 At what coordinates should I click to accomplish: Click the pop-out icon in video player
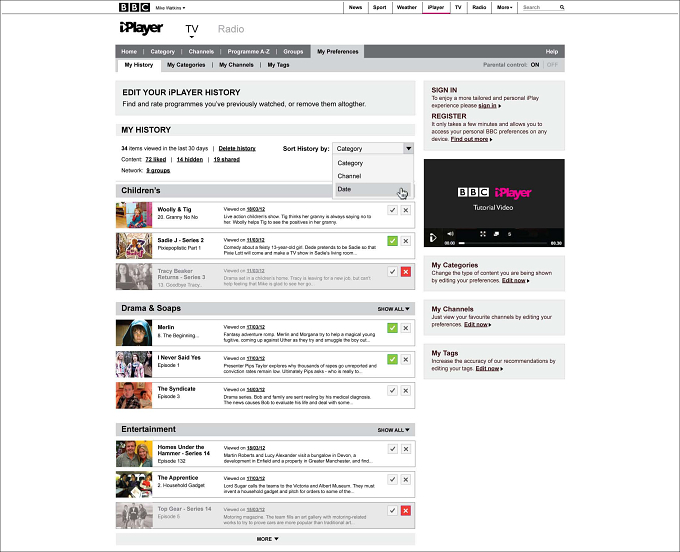(496, 234)
